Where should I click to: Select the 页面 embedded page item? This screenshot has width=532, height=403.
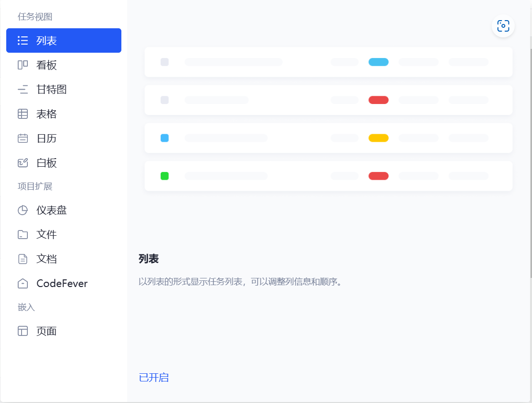tap(47, 331)
